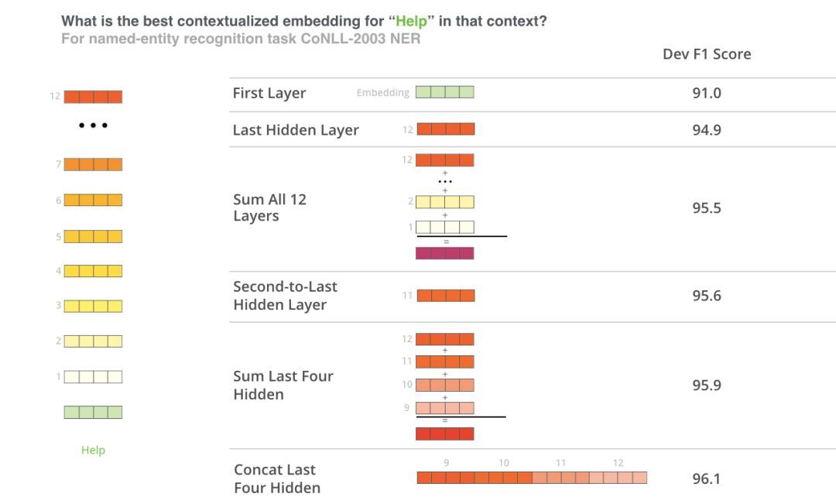Select layer 12 bar in left stack
Screen dimensions: 836x504
94,97
